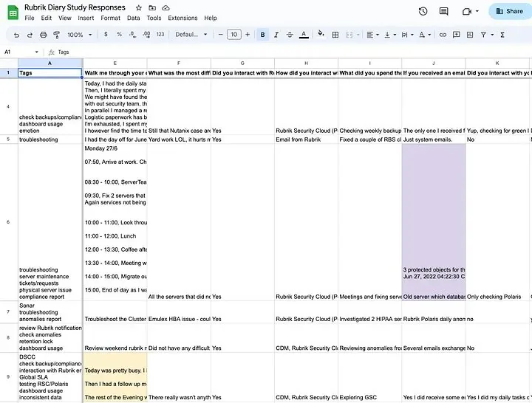The image size is (532, 403).
Task: Format as currency with dollar icon
Action: 106,34
